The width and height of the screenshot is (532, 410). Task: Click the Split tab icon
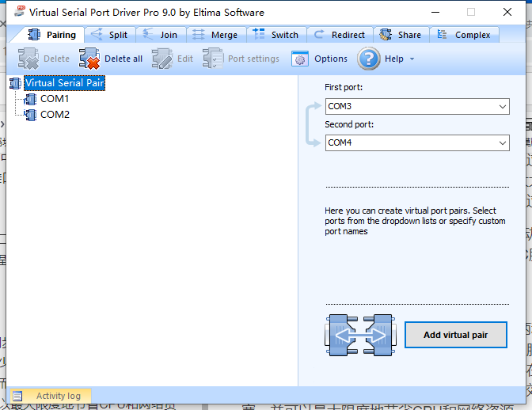[97, 34]
